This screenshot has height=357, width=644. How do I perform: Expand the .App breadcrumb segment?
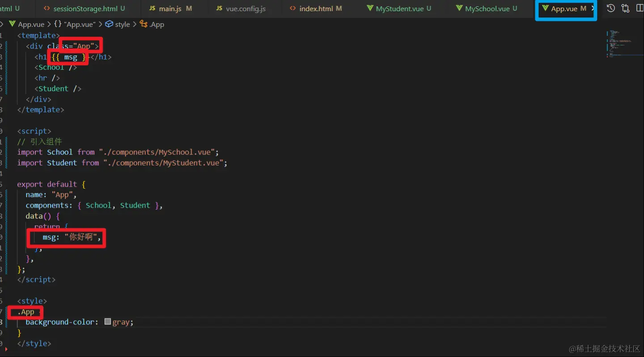[152, 25]
